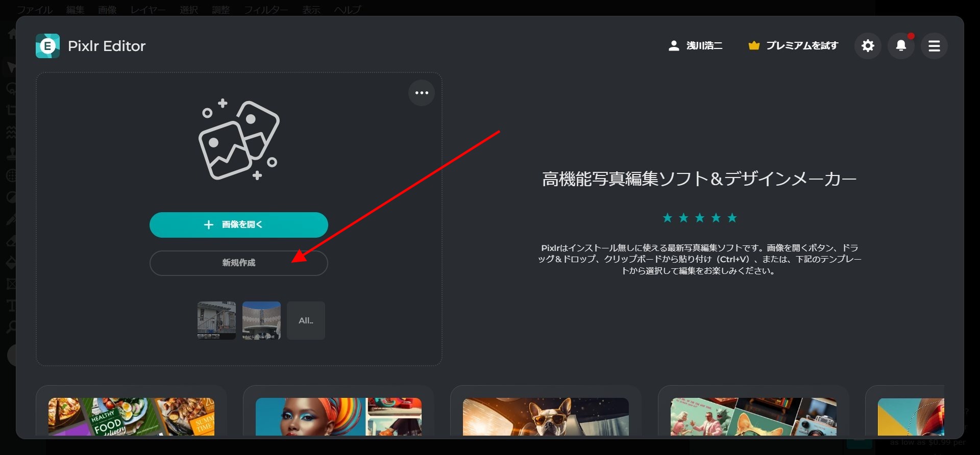
Task: Check notifications via the bell icon
Action: coord(901,46)
